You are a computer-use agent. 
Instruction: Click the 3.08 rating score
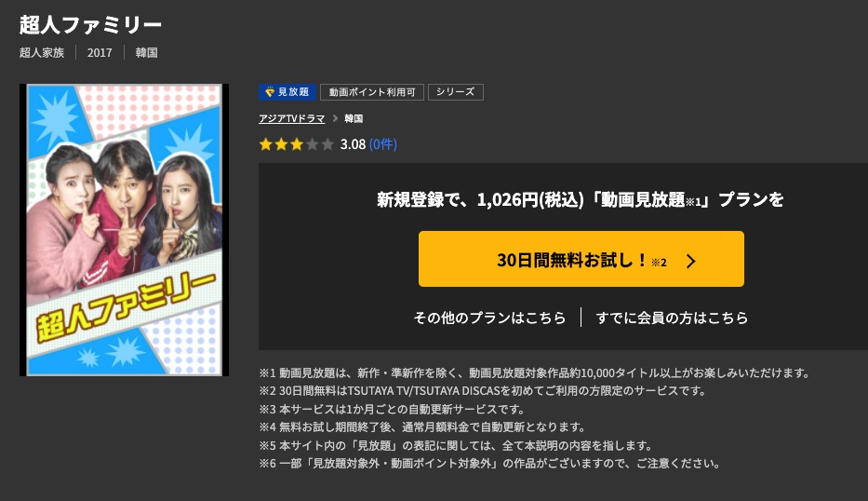(x=353, y=144)
